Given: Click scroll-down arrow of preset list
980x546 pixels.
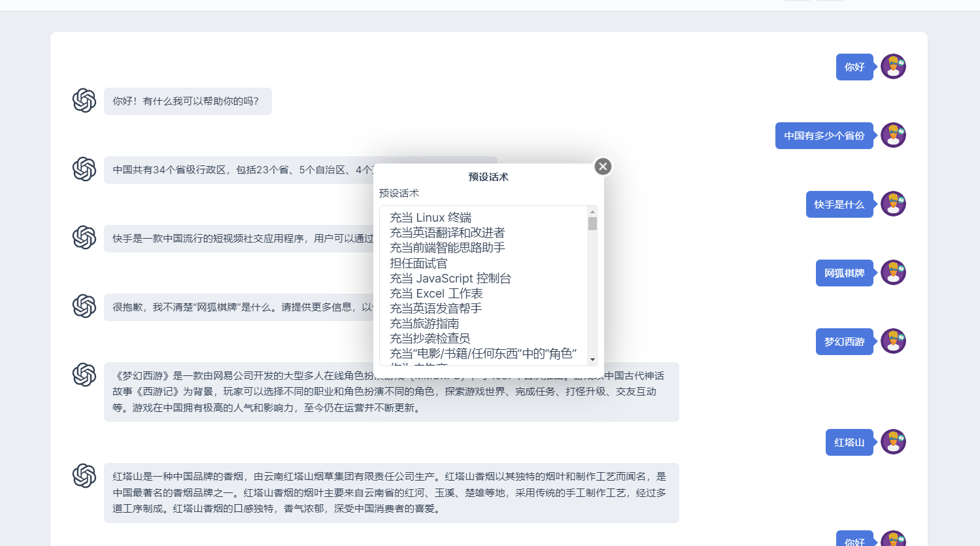Looking at the screenshot, I should [592, 360].
